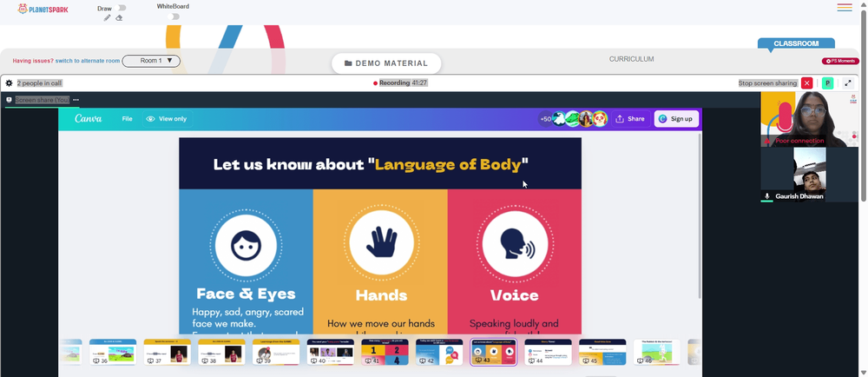Image resolution: width=868 pixels, height=377 pixels.
Task: Open slide thumbnail 44
Action: [548, 352]
